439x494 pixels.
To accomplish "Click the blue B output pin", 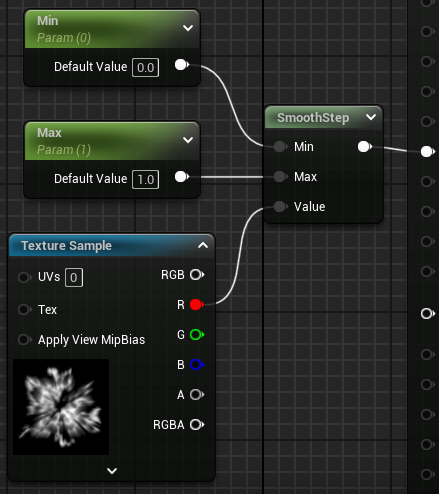I will (x=197, y=364).
